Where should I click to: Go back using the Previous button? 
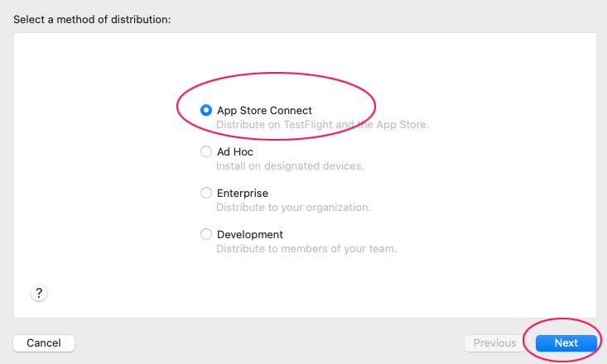point(494,343)
